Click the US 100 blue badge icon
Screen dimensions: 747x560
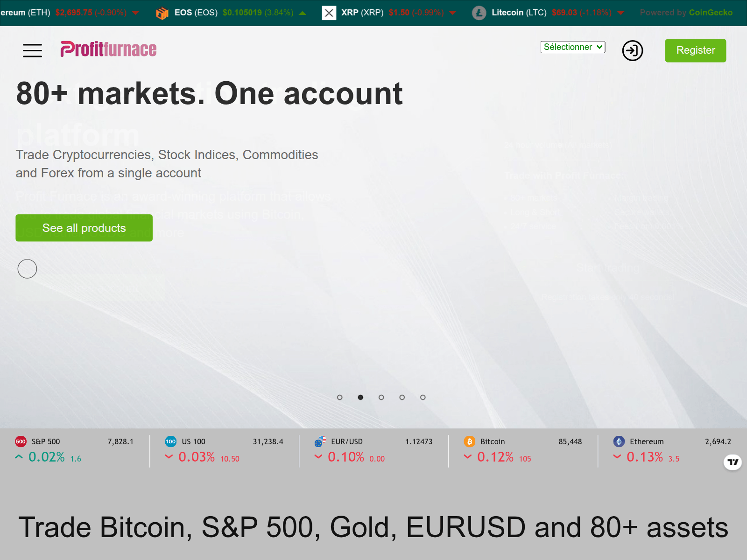(x=171, y=441)
